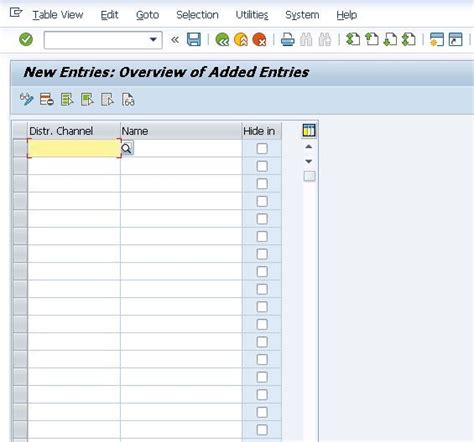Collapse command field with double-chevron icon
Screen dimensions: 474x442
[175, 40]
